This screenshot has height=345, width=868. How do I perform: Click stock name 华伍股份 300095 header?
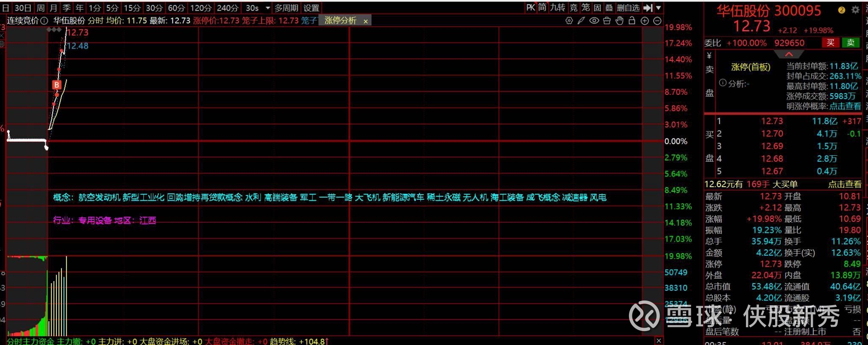click(768, 11)
